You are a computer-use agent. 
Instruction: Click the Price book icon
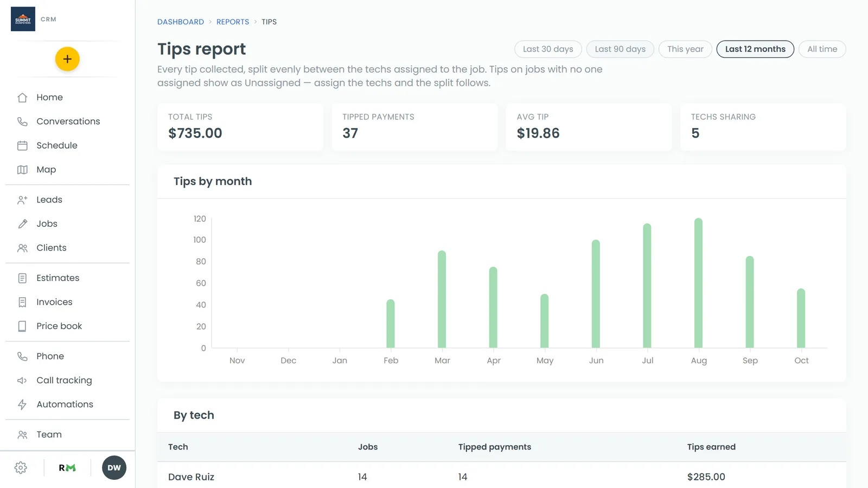[22, 326]
